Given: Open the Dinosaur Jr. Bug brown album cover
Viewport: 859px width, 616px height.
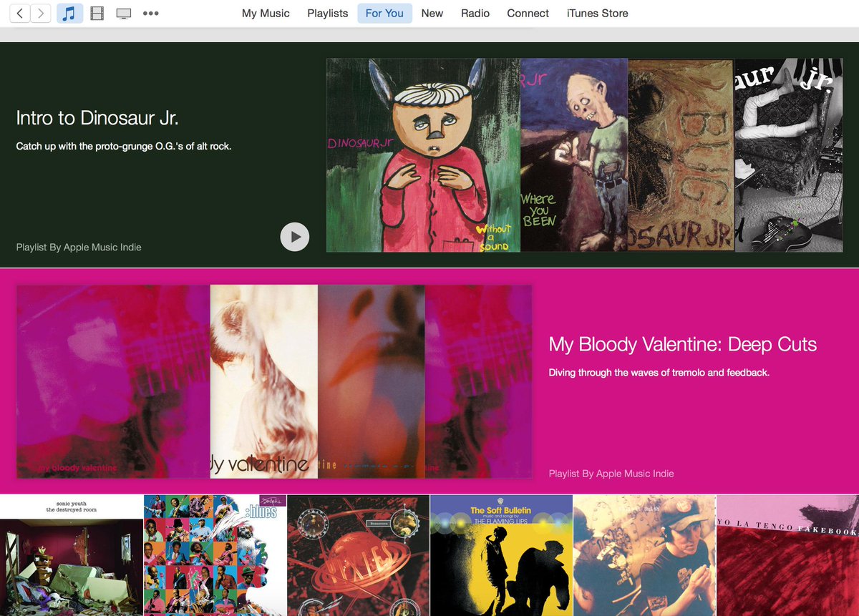Looking at the screenshot, I should (x=681, y=155).
